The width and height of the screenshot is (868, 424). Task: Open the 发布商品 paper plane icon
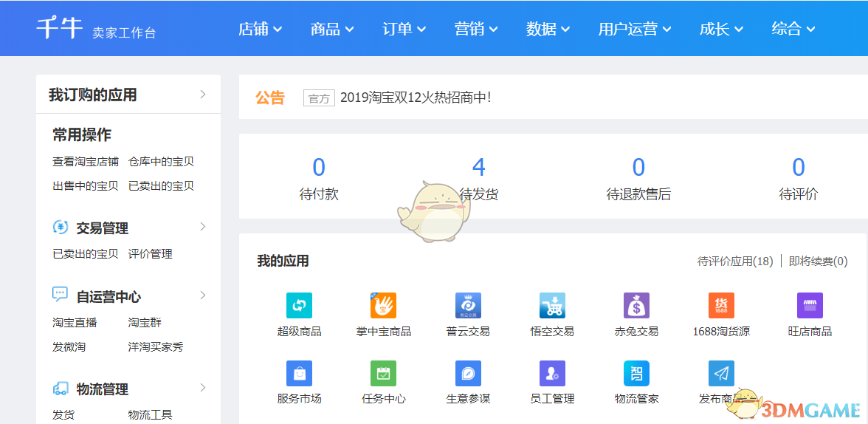coord(721,373)
